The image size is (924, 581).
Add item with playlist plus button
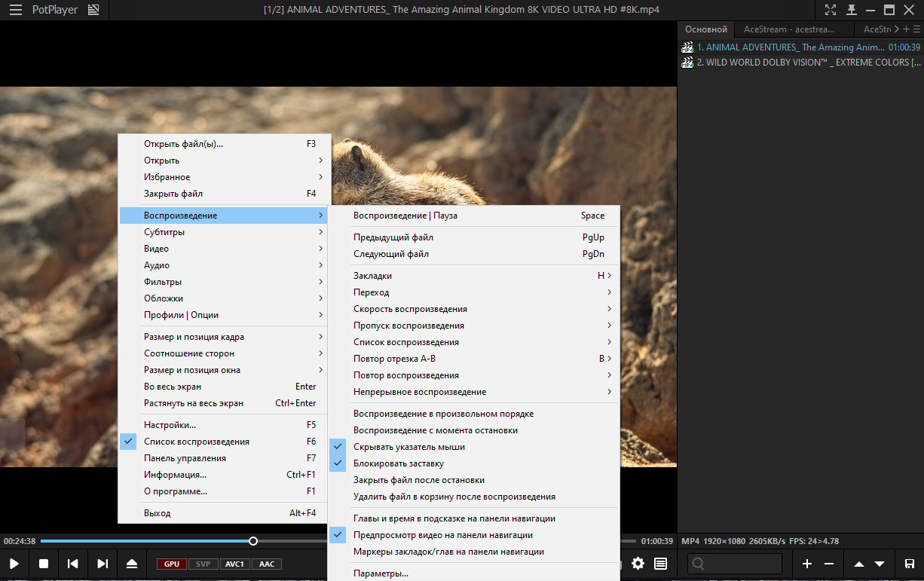click(x=807, y=564)
